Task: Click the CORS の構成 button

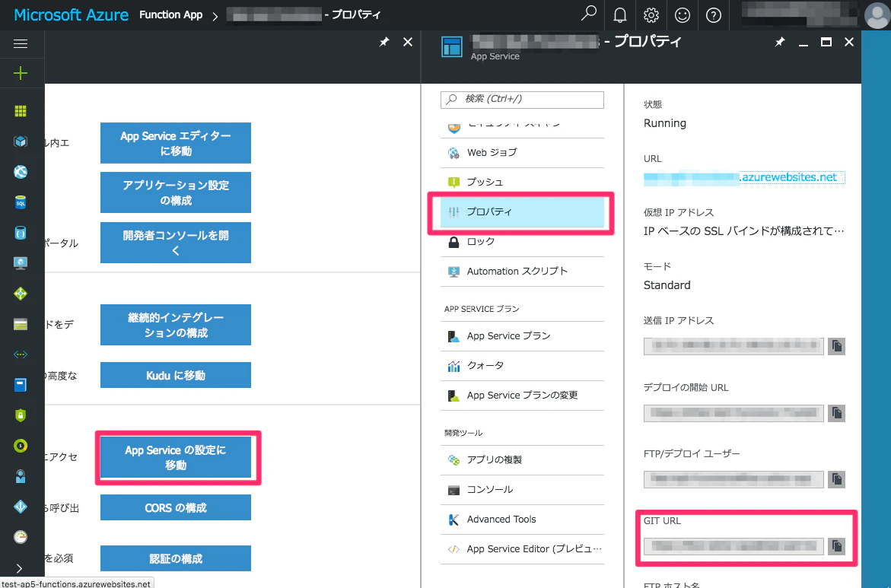Action: pos(176,507)
